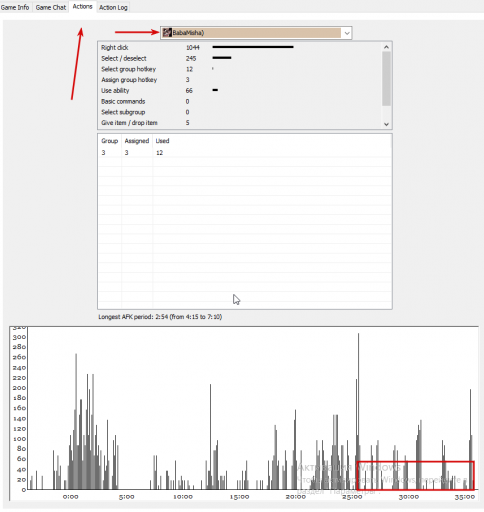Select the Give item / drop item row
Image resolution: width=484 pixels, height=512 pixels.
click(240, 123)
